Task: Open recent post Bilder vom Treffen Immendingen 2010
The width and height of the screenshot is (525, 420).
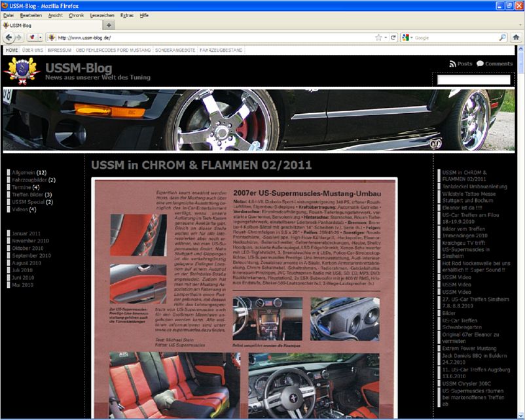Action: (465, 232)
